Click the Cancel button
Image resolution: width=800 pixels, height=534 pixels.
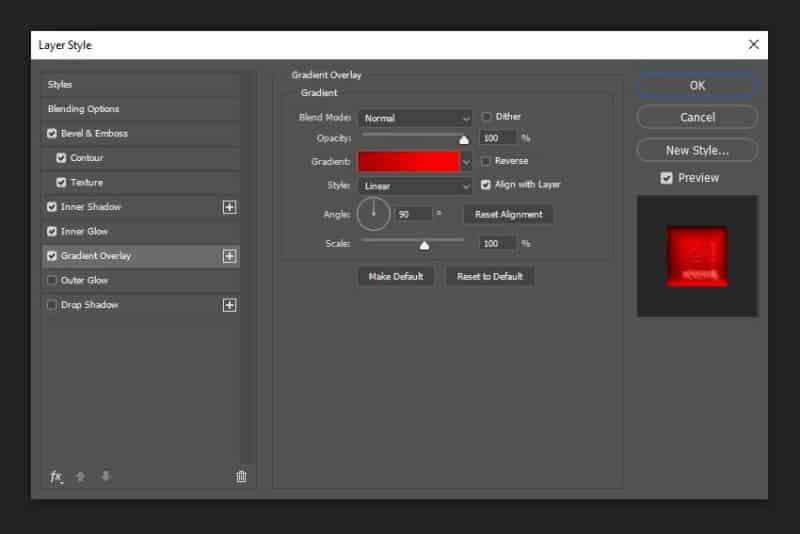click(x=697, y=118)
